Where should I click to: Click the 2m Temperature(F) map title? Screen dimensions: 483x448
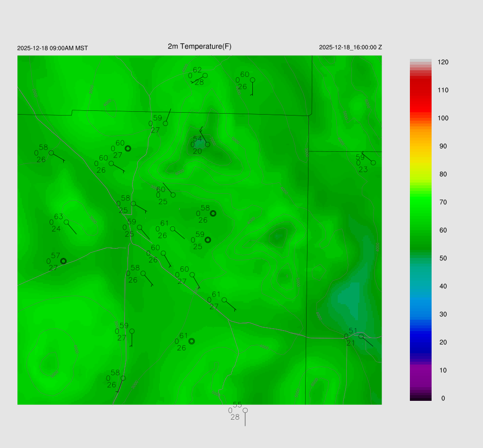click(x=200, y=46)
